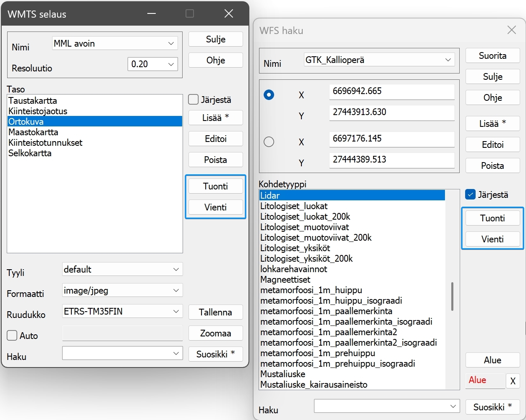Select Litologiset_luokat feature type
Image resolution: width=526 pixels, height=420 pixels.
(x=352, y=206)
